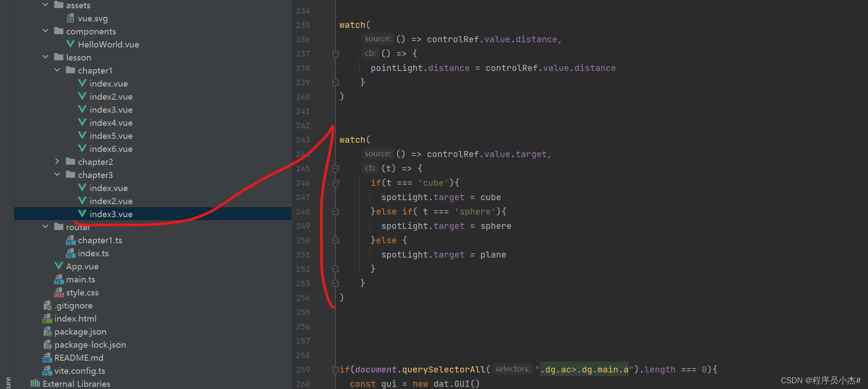Screen dimensions: 868x389
Task: Click 'pointLight.distance' on line 238
Action: pos(420,68)
